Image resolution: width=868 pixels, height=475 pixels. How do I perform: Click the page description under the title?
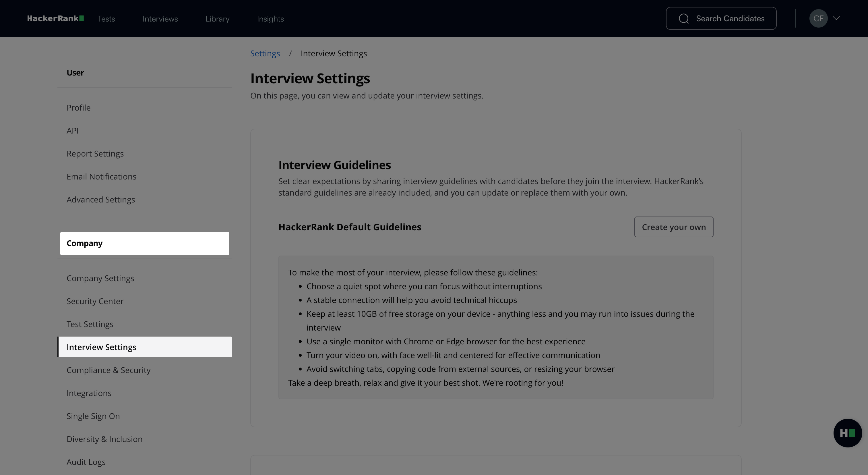point(367,96)
